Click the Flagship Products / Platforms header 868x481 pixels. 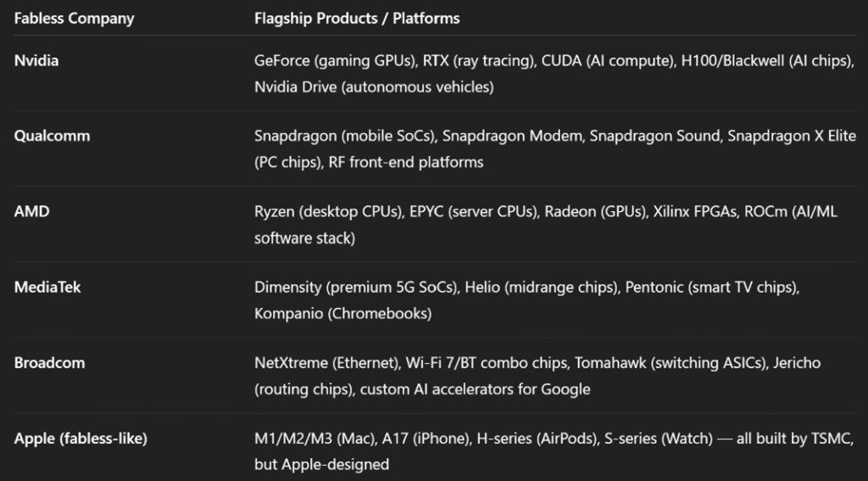[357, 19]
